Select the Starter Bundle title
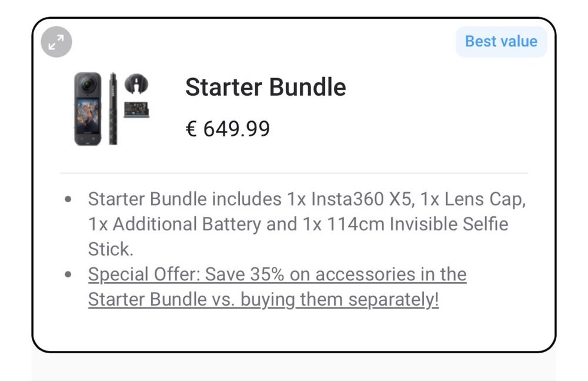This screenshot has height=382, width=588. [265, 88]
